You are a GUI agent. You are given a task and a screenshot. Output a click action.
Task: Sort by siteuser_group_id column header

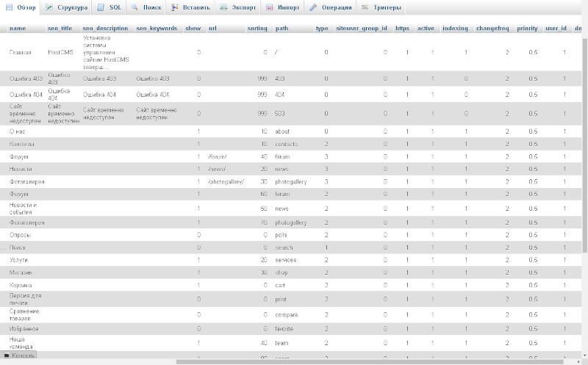pos(362,28)
